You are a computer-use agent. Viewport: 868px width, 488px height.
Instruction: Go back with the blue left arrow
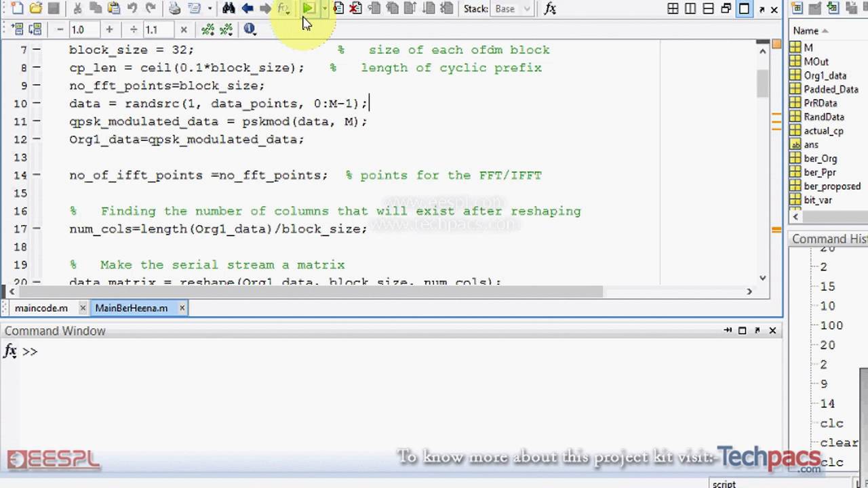(248, 9)
